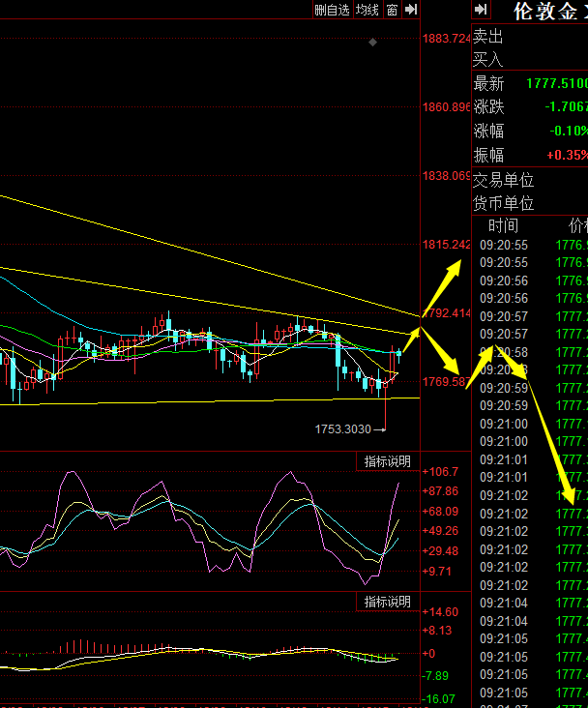
Task: Click the +87.86 indicator scale label
Action: [440, 491]
